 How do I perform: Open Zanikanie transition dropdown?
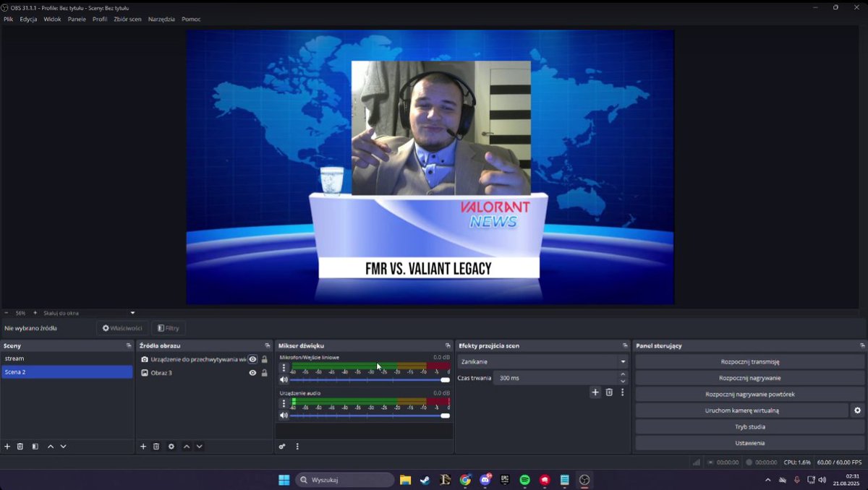pos(542,361)
